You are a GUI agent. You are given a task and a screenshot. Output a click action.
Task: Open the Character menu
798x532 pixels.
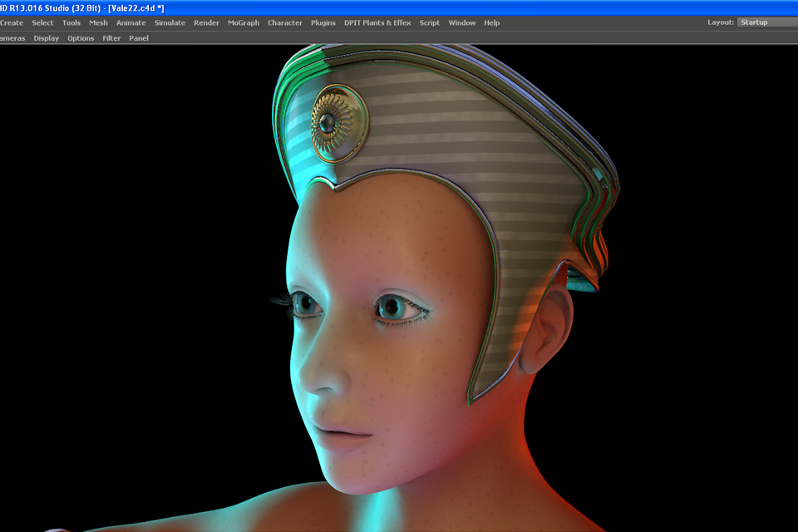point(285,23)
